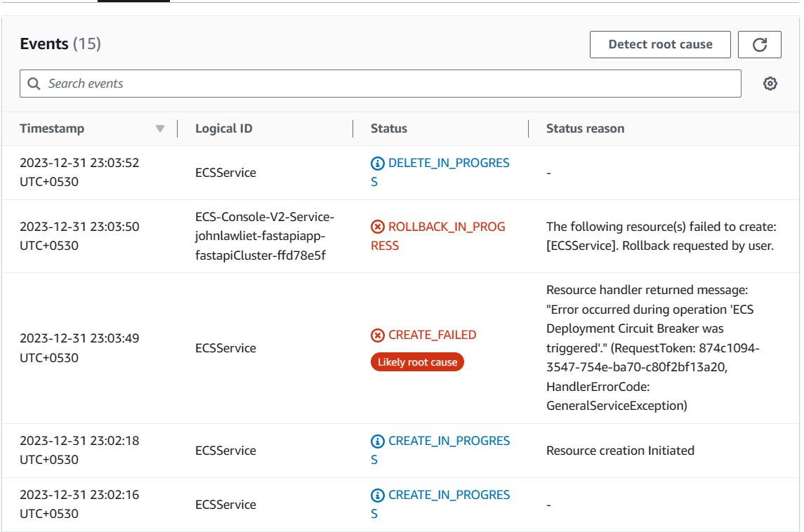Viewport: 804px width, 532px height.
Task: Open the CREATE_FAILED status link
Action: [x=432, y=335]
